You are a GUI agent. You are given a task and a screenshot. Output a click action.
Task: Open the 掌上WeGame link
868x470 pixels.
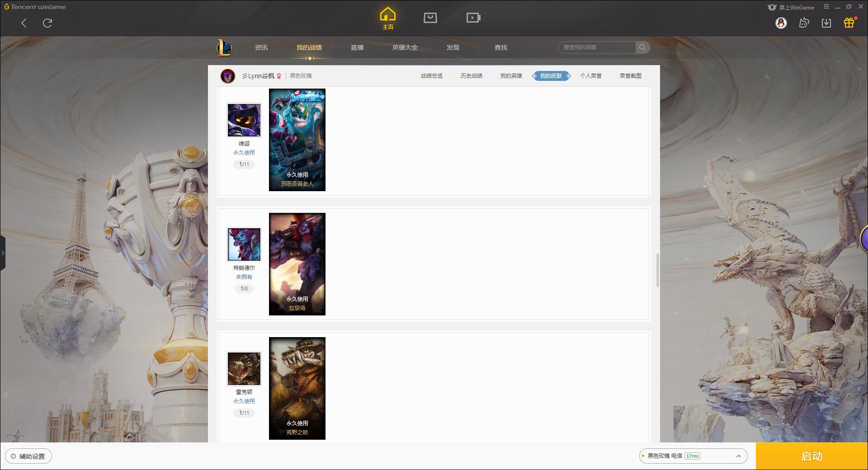pos(791,7)
